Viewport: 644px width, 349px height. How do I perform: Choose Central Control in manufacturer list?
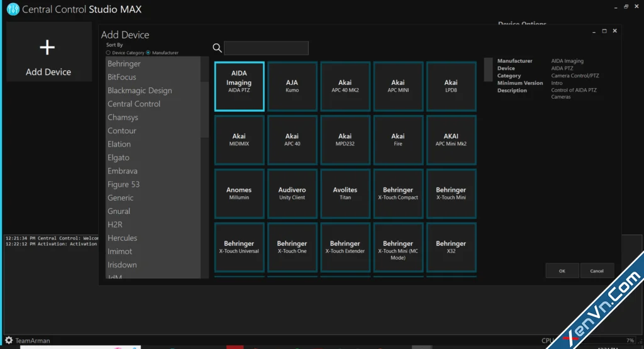pyautogui.click(x=153, y=104)
